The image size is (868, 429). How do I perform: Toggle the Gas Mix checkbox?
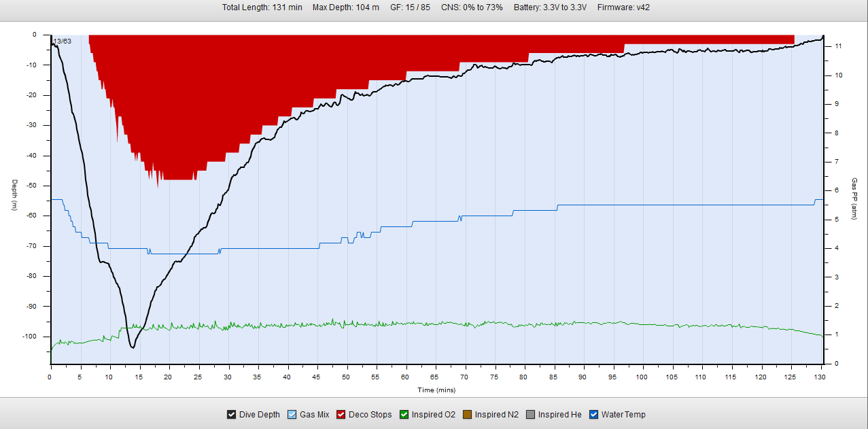click(x=293, y=415)
